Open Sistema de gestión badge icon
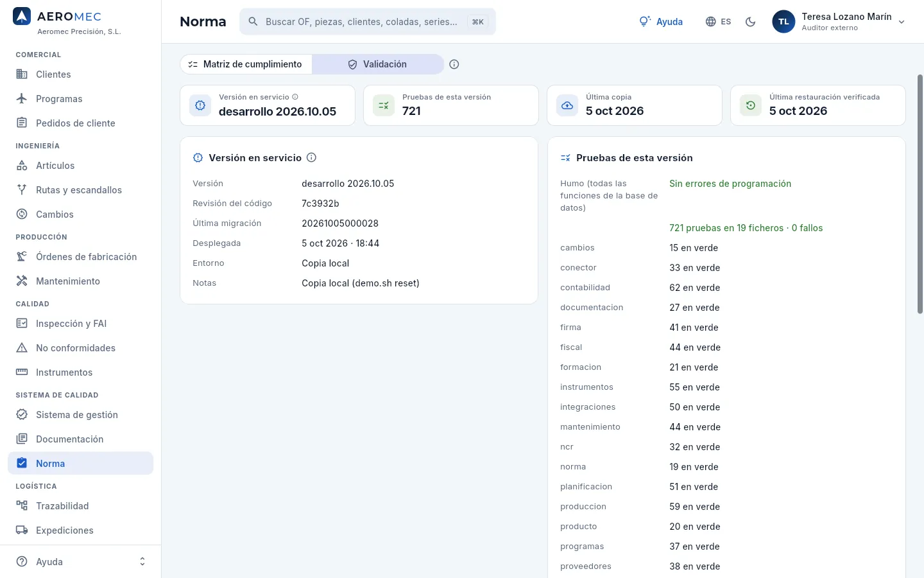The width and height of the screenshot is (924, 578). click(x=22, y=415)
